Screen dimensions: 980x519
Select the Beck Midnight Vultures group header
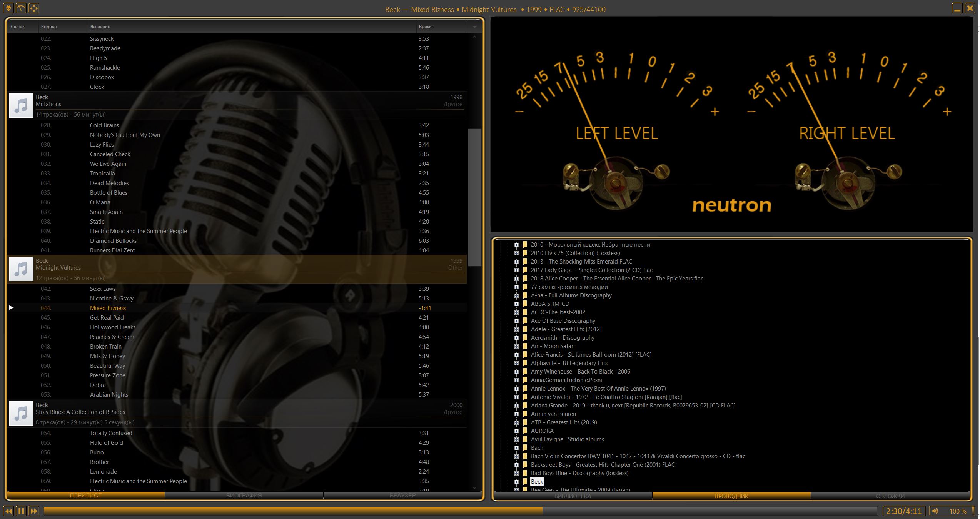click(x=237, y=269)
